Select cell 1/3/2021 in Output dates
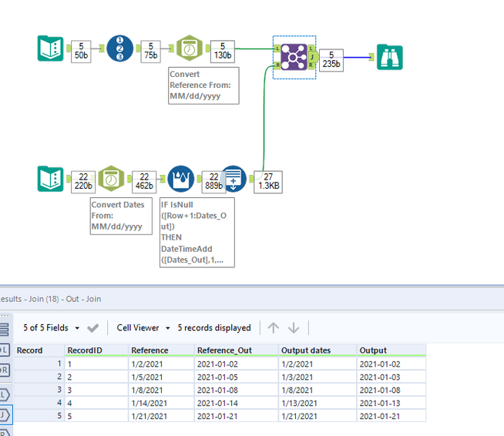Screen dimensions: 504x436 [318, 377]
